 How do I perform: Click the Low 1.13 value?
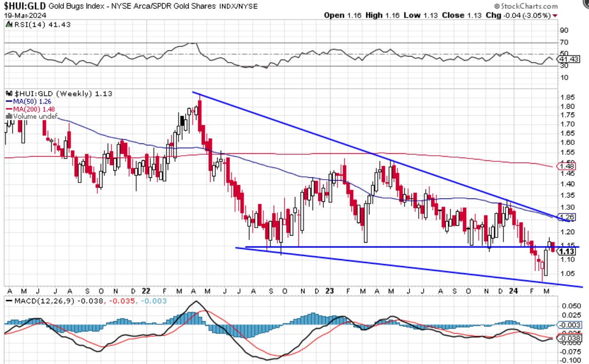click(420, 15)
